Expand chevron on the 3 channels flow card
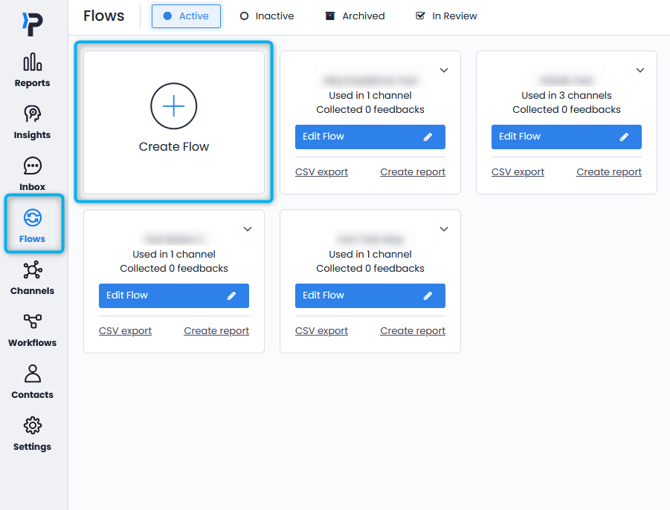This screenshot has height=510, width=670. pyautogui.click(x=641, y=71)
